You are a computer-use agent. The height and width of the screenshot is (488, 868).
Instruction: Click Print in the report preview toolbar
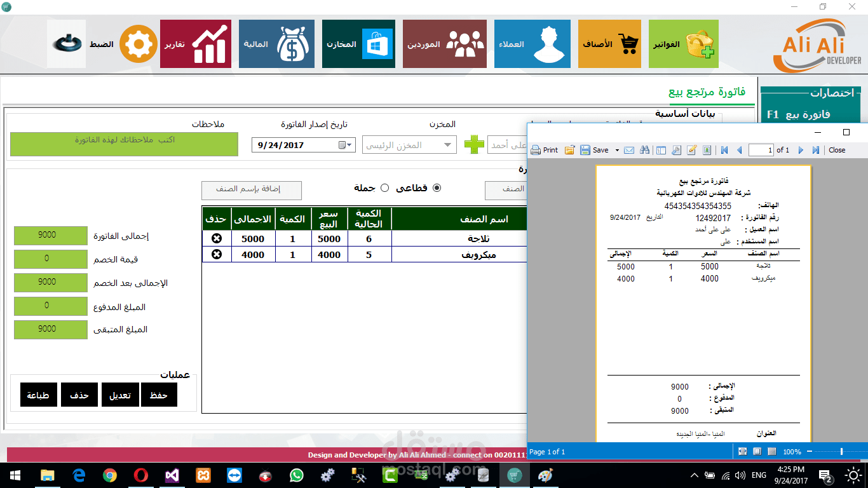point(545,150)
